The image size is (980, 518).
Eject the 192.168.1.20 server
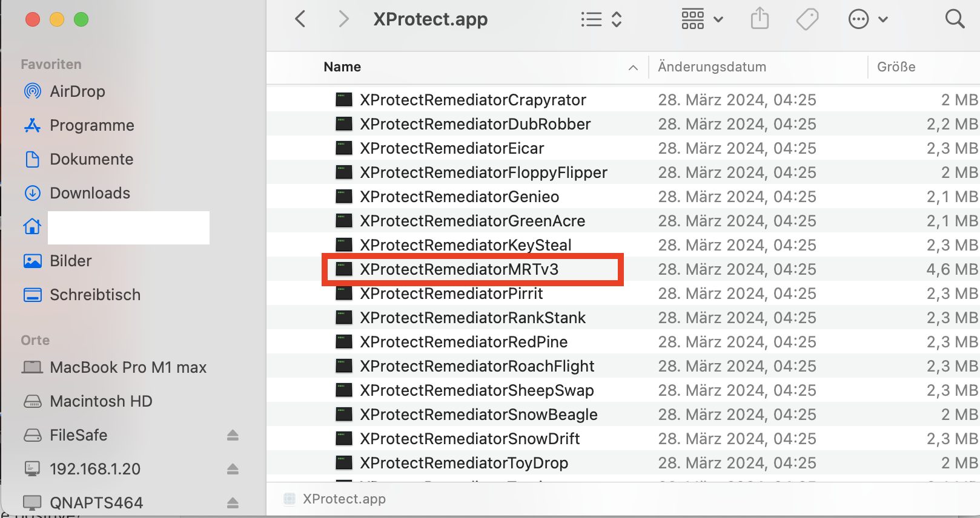233,469
